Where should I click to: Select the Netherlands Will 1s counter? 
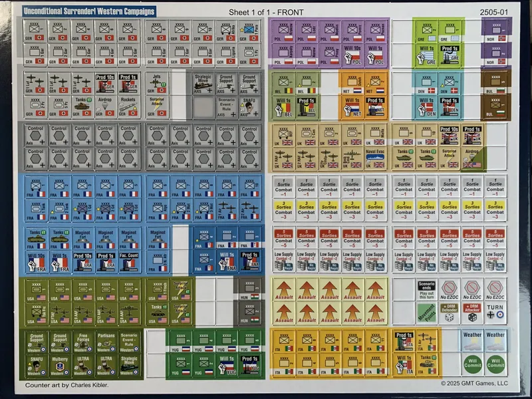click(352, 107)
